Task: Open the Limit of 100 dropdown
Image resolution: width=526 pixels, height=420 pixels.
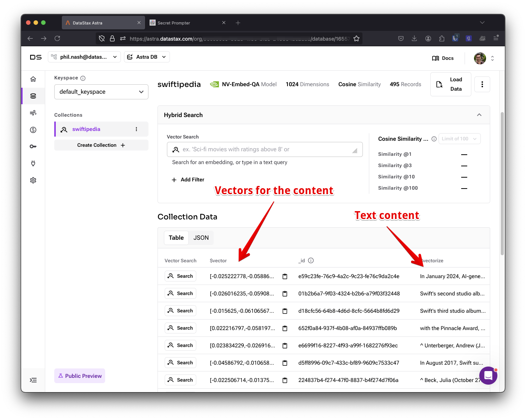Action: point(460,139)
